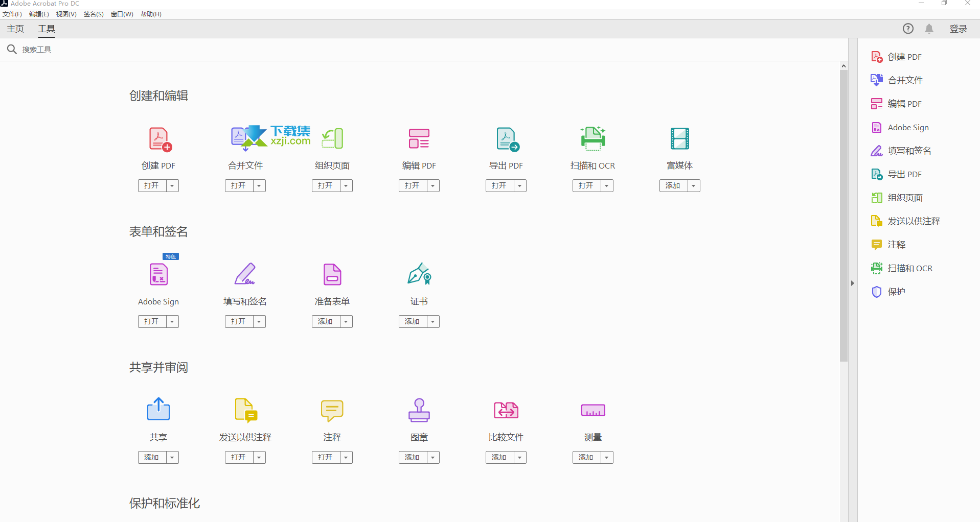Image resolution: width=980 pixels, height=522 pixels.
Task: Click 添加 button under 比较文件
Action: point(499,457)
